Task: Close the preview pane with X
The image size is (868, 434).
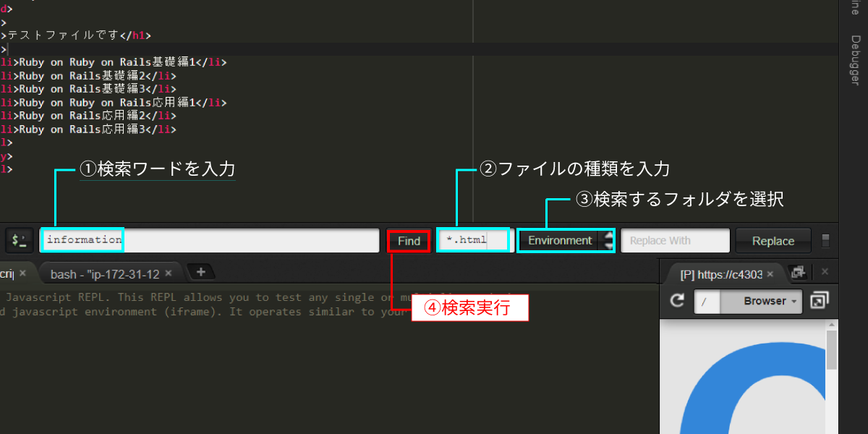Action: pyautogui.click(x=825, y=271)
